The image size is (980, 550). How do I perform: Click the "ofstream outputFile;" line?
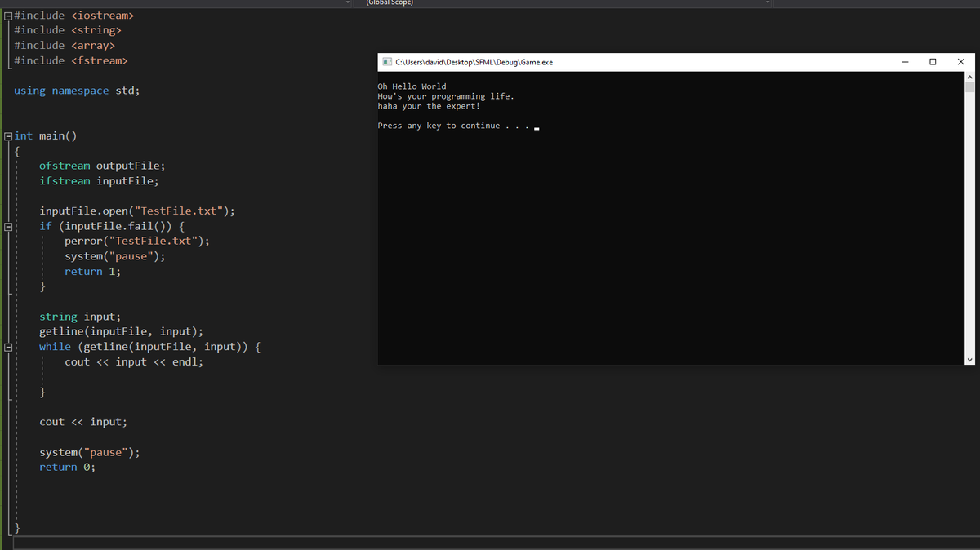point(102,166)
